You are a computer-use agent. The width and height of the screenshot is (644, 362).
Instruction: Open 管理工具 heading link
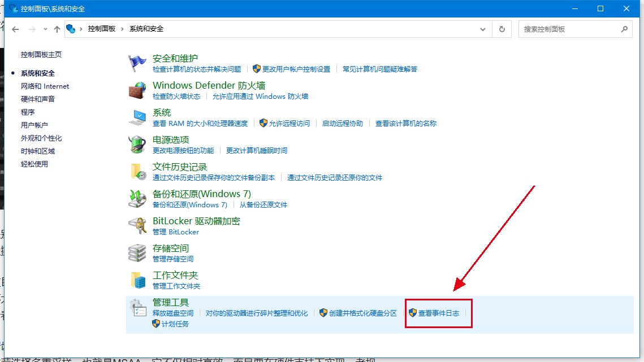[x=170, y=303]
